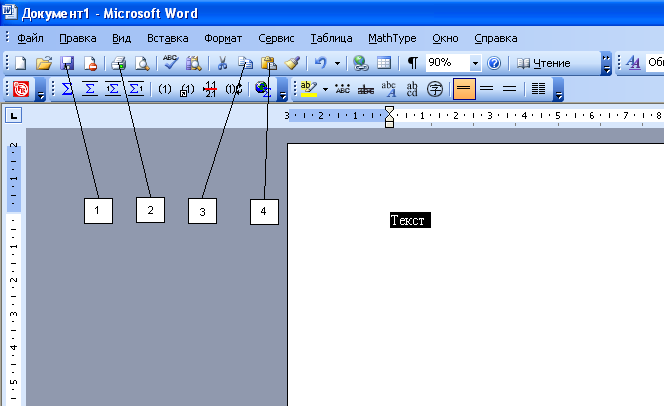Image resolution: width=664 pixels, height=406 pixels.
Task: Switch tab stop type with the L selector
Action: pos(14,115)
